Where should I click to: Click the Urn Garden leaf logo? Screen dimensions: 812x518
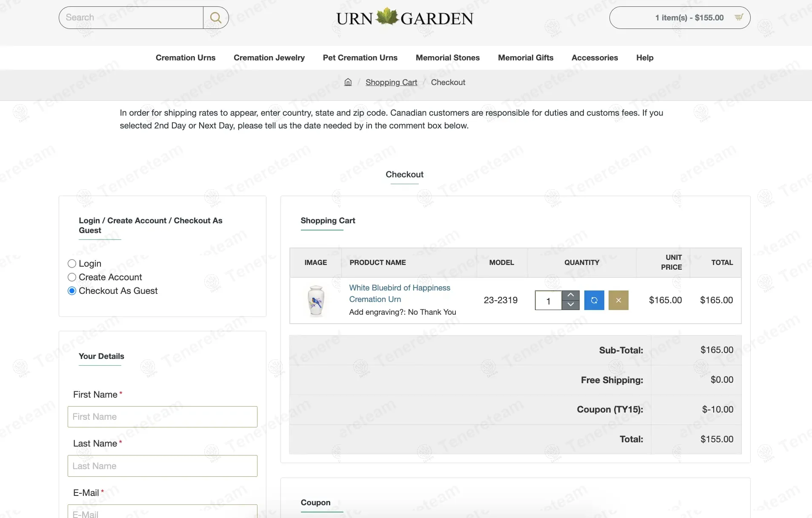pos(405,17)
